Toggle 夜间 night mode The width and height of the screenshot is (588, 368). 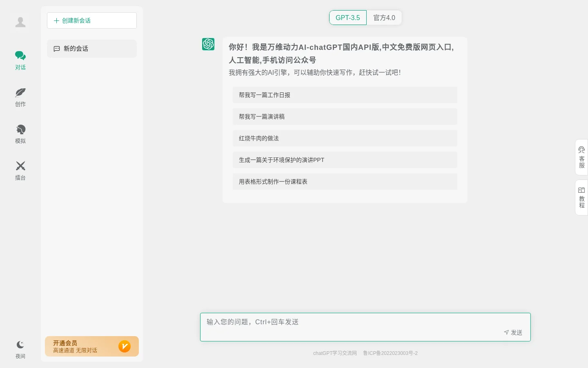[x=20, y=350]
